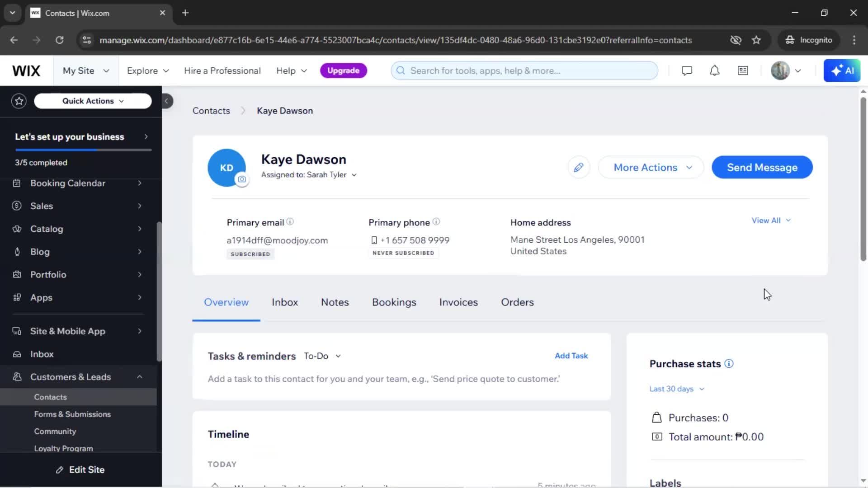Open the Bookings tab
Viewport: 868px width, 488px height.
coord(394,302)
